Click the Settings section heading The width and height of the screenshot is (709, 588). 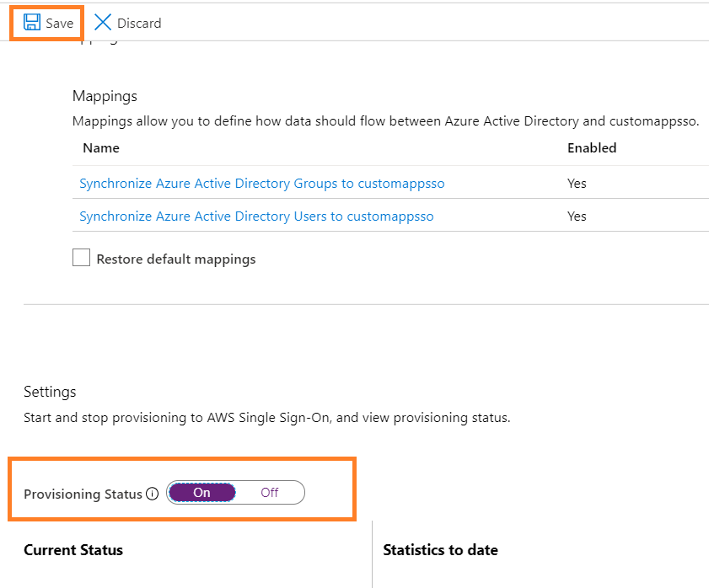50,392
